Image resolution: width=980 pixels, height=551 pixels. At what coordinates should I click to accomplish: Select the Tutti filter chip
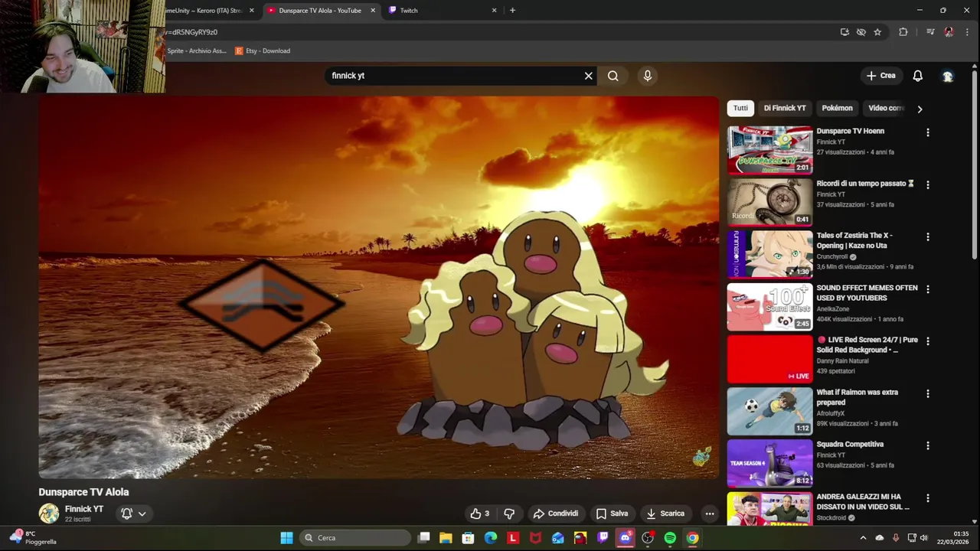(x=740, y=108)
